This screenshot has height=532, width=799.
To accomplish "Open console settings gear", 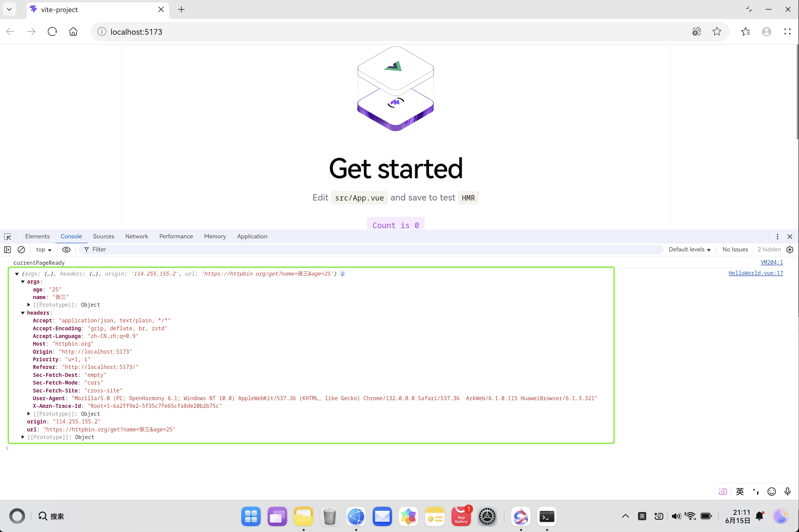I will point(790,250).
